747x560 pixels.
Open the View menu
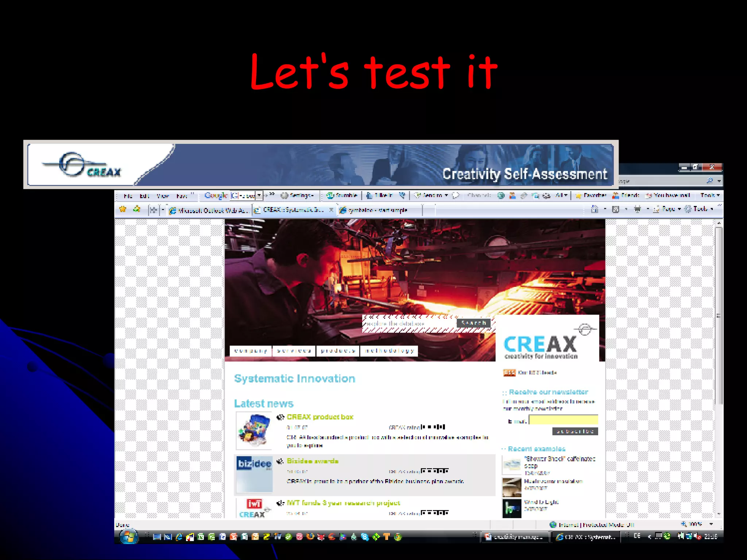[162, 196]
